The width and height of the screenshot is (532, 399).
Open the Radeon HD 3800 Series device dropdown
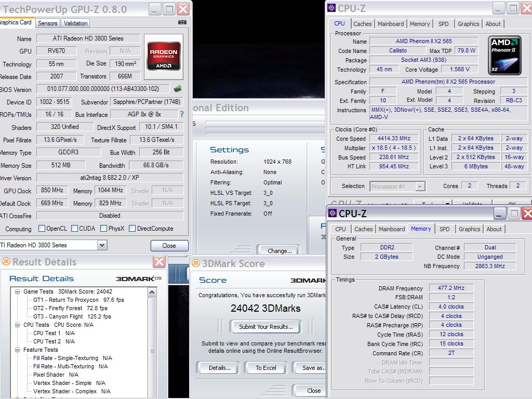(102, 245)
